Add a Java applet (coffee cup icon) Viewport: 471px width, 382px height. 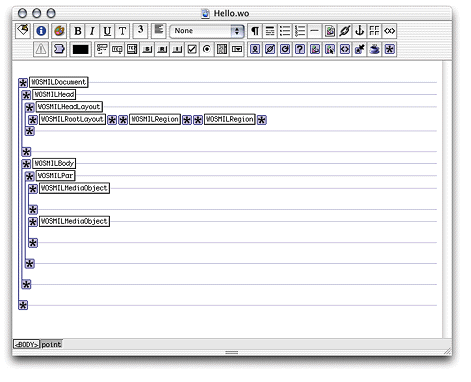pos(375,49)
